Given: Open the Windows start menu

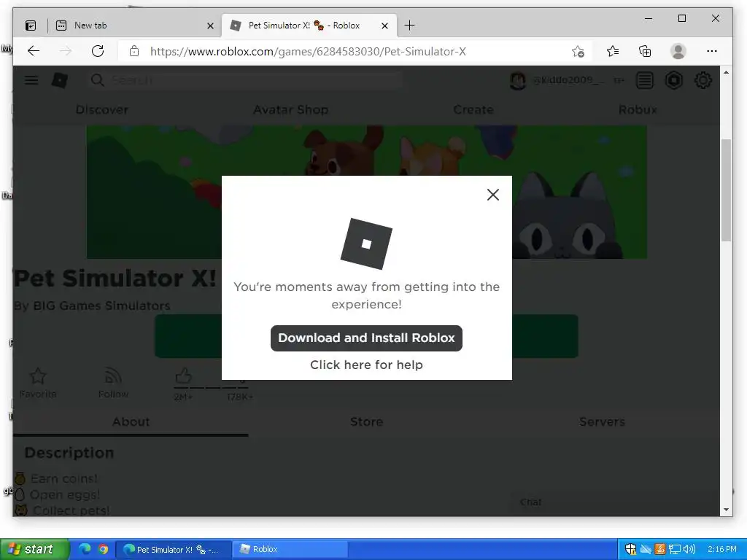Looking at the screenshot, I should point(34,549).
